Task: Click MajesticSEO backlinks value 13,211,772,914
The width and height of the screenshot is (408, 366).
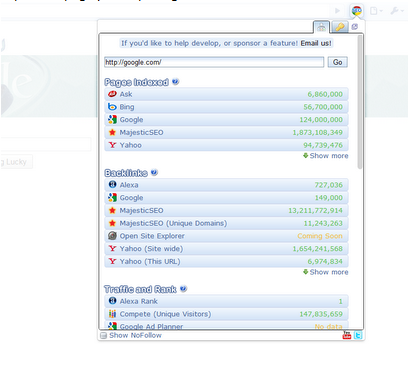Action: point(315,210)
